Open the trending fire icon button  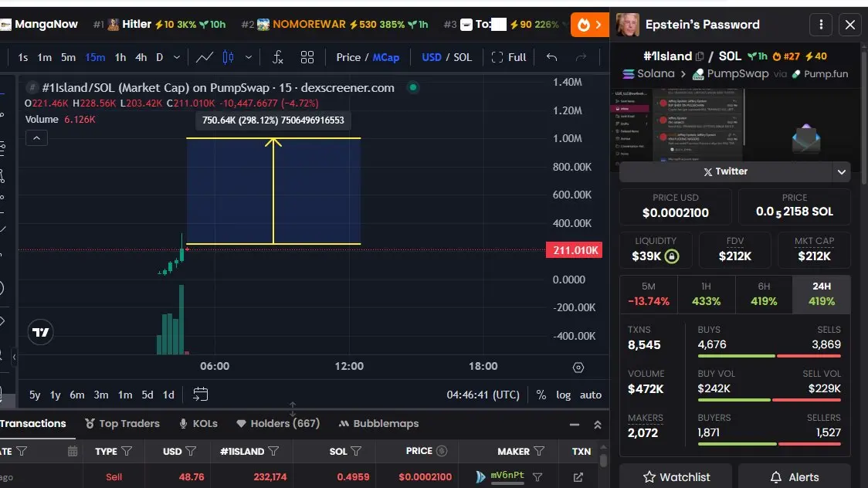(x=589, y=25)
